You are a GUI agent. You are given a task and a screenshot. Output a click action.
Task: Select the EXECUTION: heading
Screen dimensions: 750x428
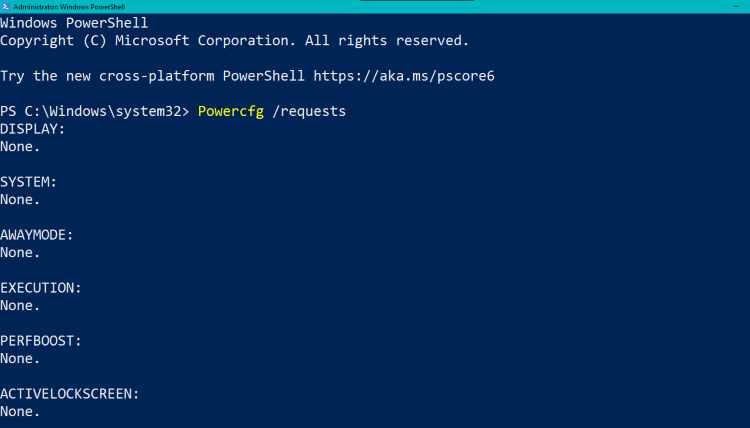pyautogui.click(x=41, y=288)
